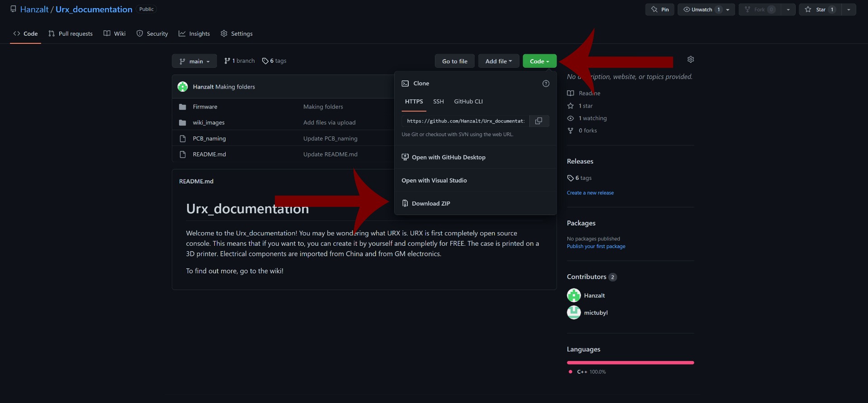Click the mictubyl contributor avatar
This screenshot has height=403, width=868.
pyautogui.click(x=574, y=313)
